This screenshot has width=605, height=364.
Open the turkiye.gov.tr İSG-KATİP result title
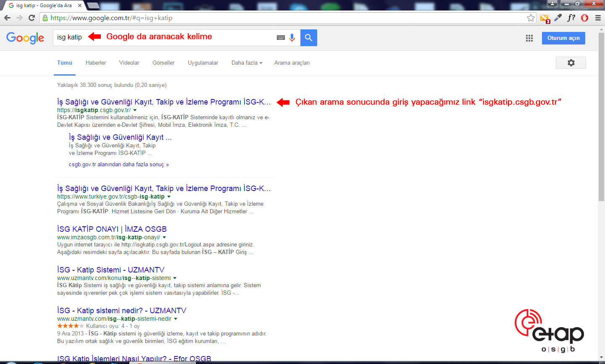tap(164, 189)
